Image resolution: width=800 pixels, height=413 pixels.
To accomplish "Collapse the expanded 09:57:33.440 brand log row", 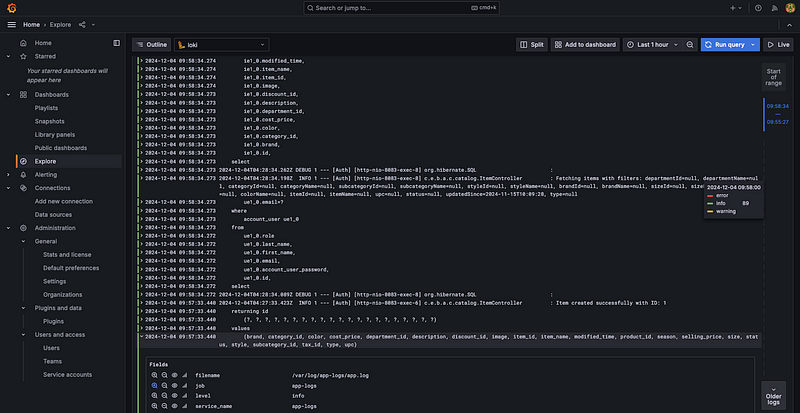I will pos(142,337).
